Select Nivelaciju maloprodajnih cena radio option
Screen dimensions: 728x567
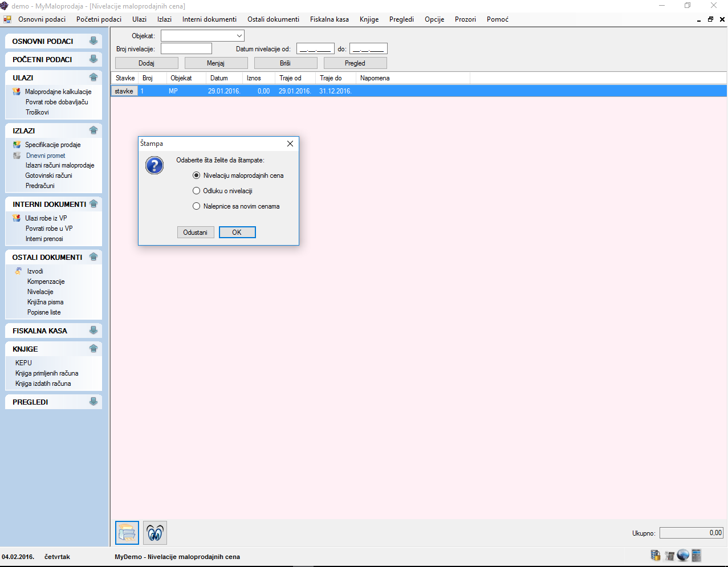[x=197, y=176]
